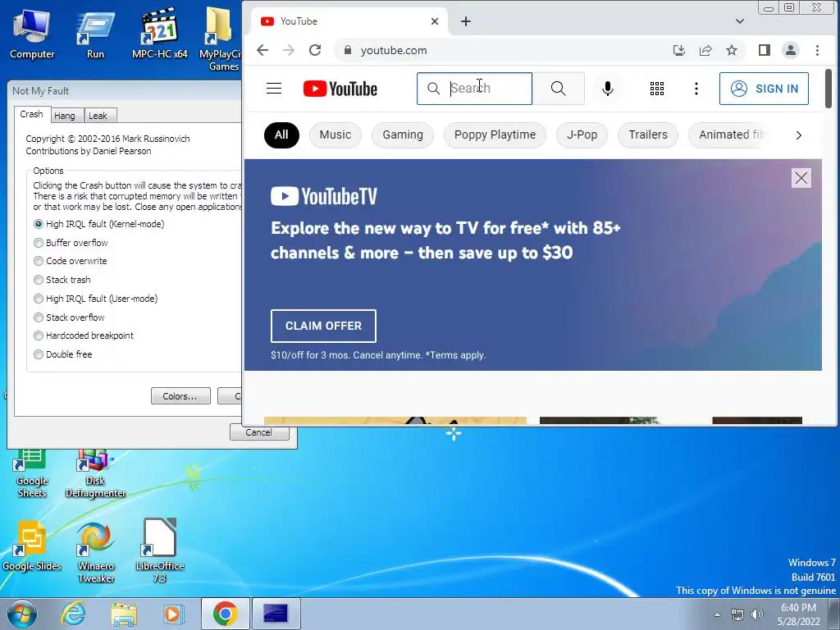840x630 pixels.
Task: Click the YouTube logo
Action: pyautogui.click(x=340, y=89)
